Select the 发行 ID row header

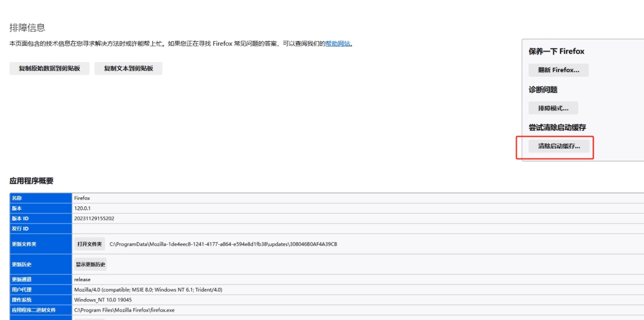pyautogui.click(x=41, y=229)
